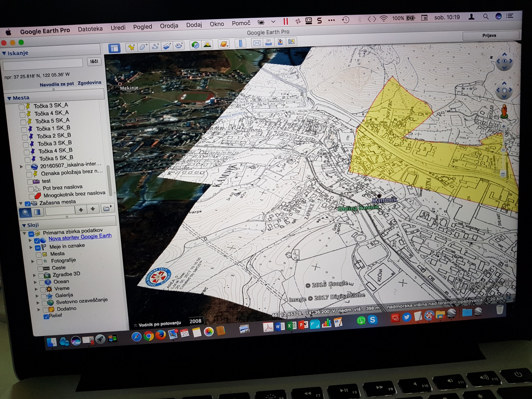Enable the Ceste layer checkbox
532x399 pixels.
click(x=40, y=269)
